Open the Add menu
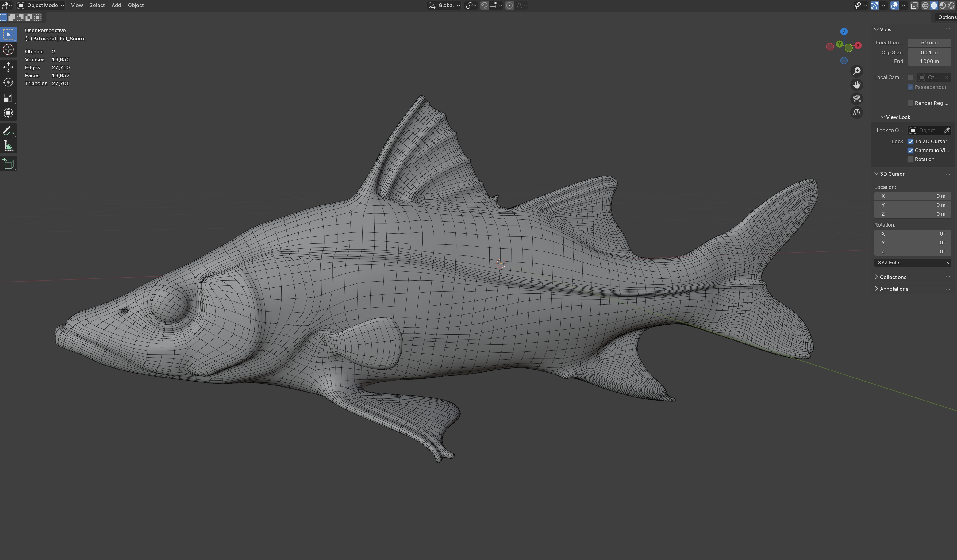This screenshot has width=957, height=560. coord(116,5)
